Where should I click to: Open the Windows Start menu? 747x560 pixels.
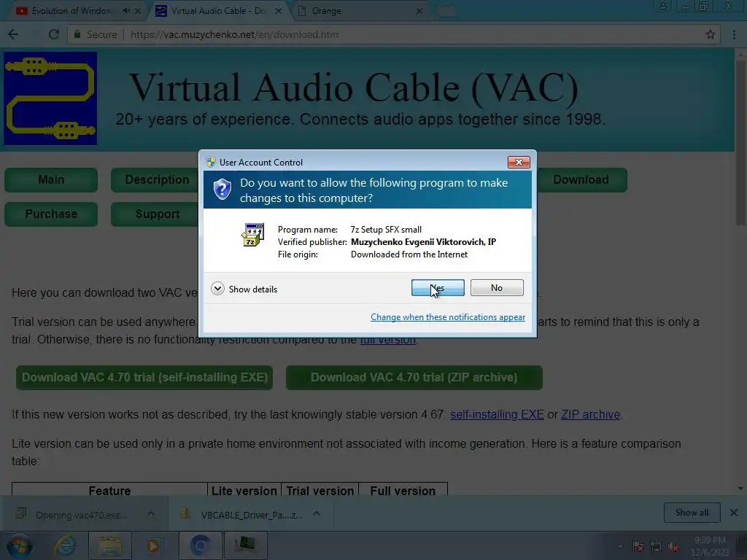(x=20, y=545)
